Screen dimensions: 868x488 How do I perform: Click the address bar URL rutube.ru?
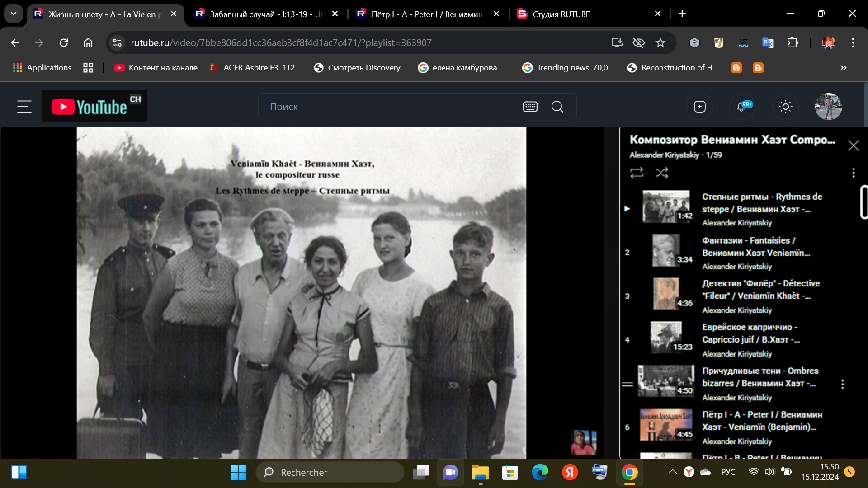coord(281,42)
